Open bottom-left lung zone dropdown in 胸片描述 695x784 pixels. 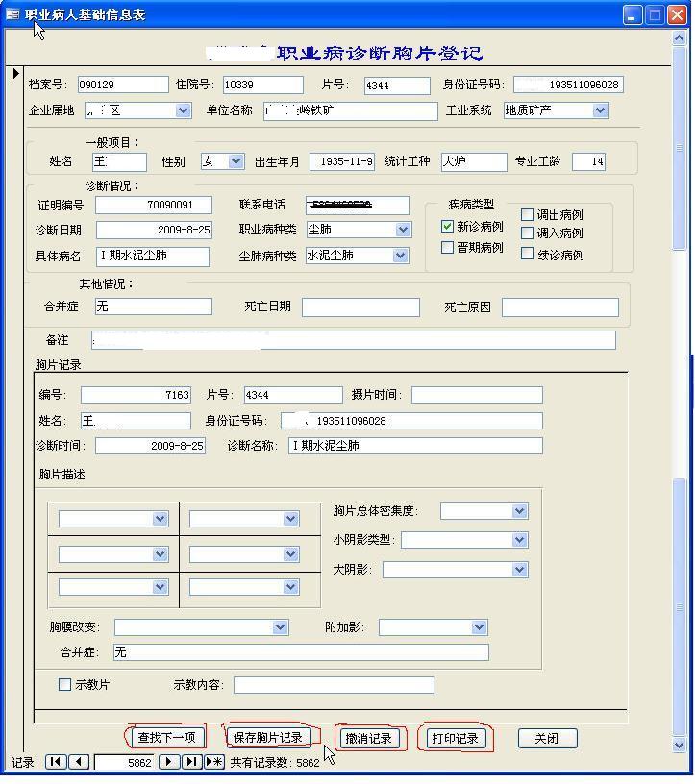coord(160,586)
